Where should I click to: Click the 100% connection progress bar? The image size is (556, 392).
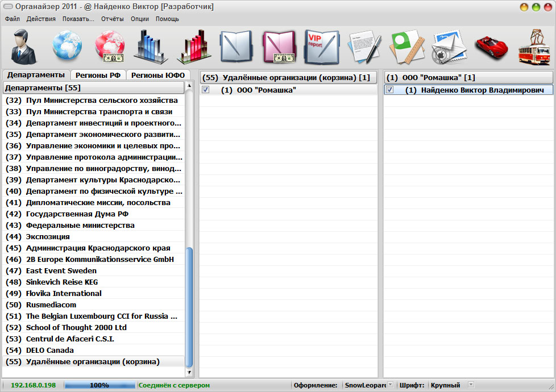pyautogui.click(x=99, y=385)
